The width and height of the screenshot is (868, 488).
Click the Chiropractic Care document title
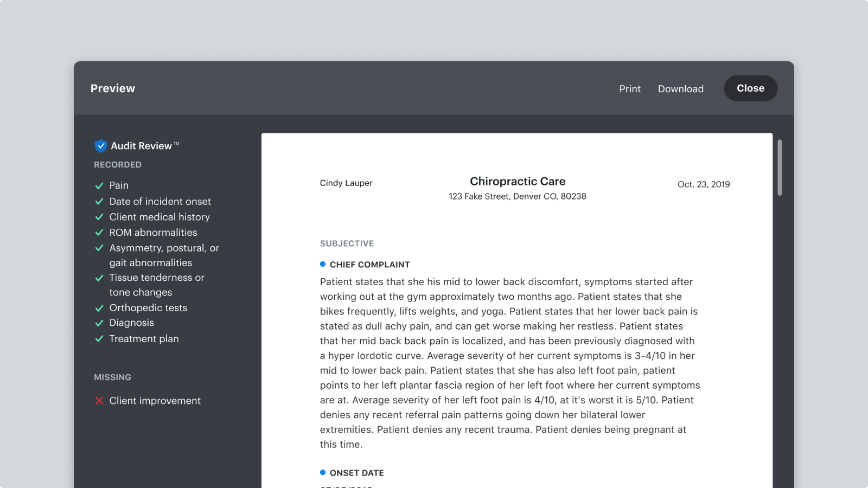518,181
